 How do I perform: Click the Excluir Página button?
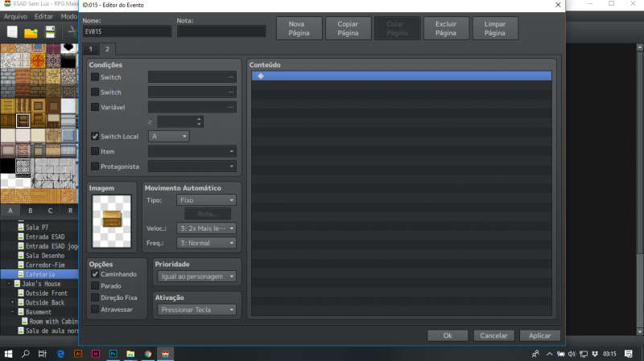click(x=446, y=28)
